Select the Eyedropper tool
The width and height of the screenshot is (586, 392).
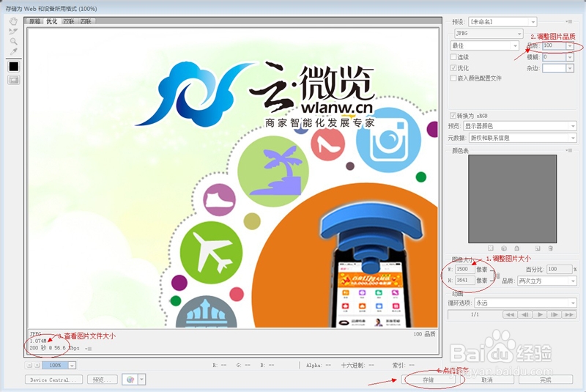[13, 51]
